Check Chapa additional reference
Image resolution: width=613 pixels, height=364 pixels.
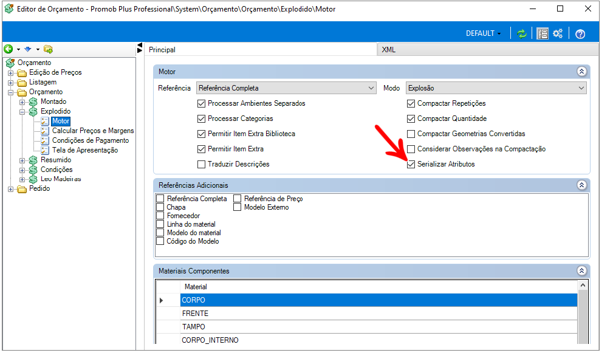click(160, 207)
